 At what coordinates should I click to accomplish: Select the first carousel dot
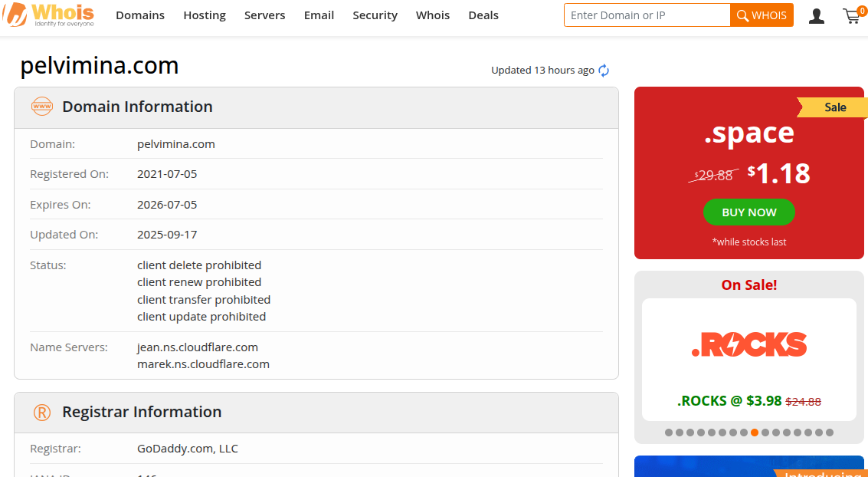click(x=669, y=433)
